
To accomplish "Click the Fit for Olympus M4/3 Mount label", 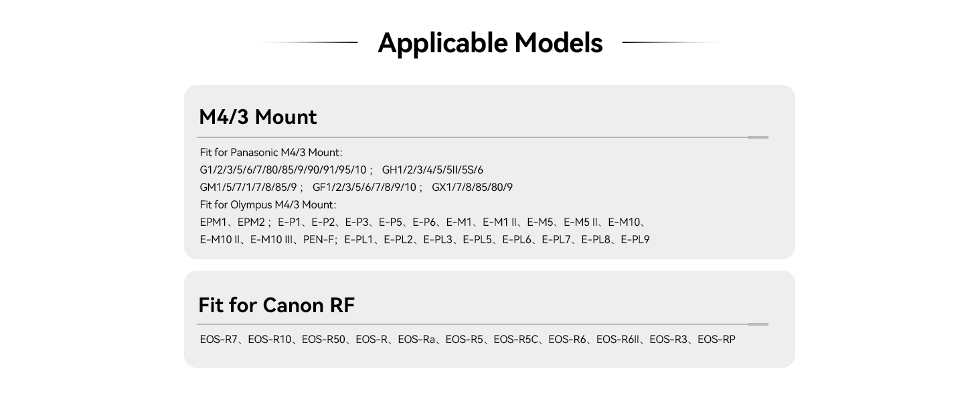I will pos(268,204).
